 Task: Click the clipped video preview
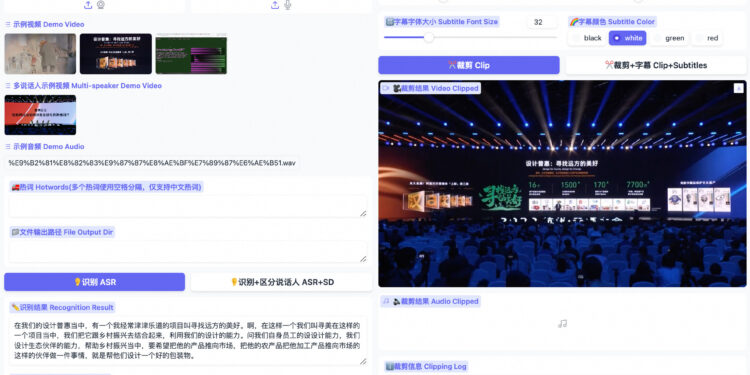562,184
